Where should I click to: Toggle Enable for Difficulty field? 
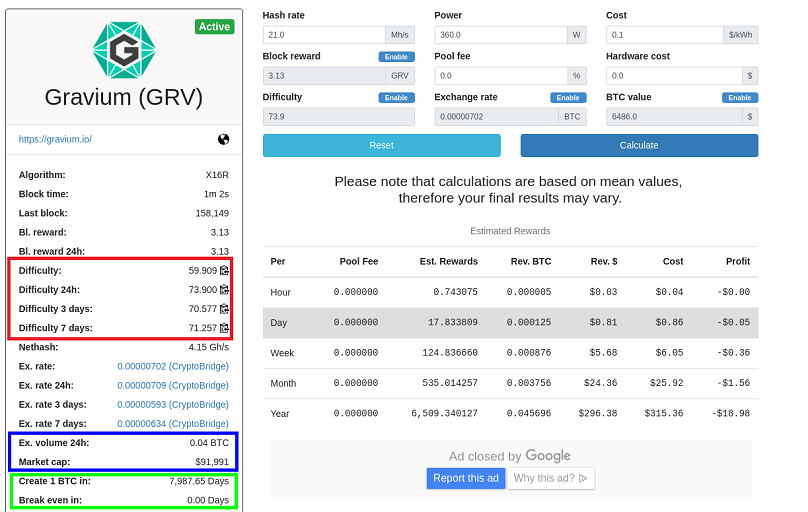click(x=396, y=97)
